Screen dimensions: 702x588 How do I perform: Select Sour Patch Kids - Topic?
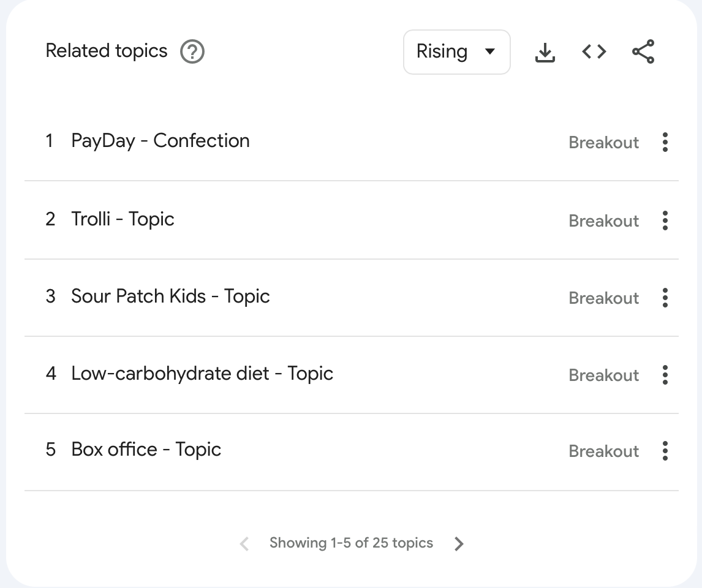click(170, 296)
